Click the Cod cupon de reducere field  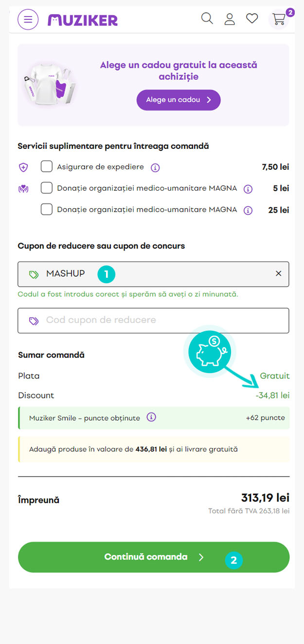click(153, 321)
